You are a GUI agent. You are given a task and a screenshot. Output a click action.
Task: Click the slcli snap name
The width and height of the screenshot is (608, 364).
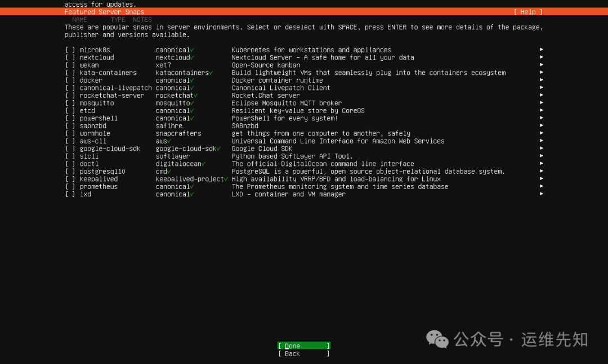[89, 156]
